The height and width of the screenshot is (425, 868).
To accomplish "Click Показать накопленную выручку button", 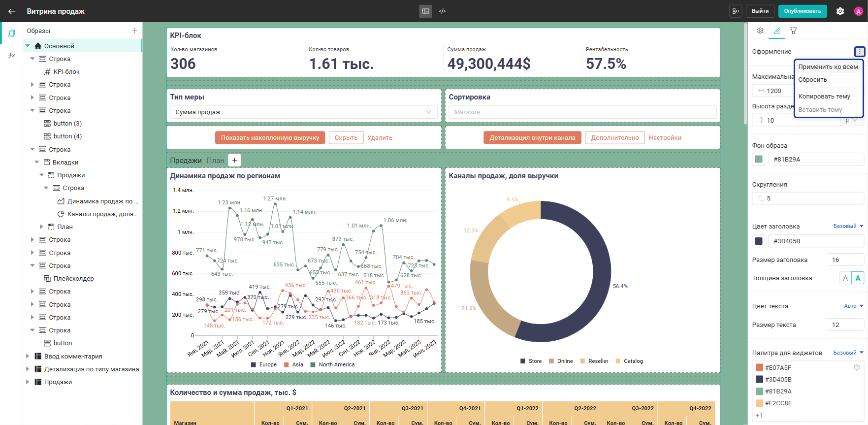I will coord(270,138).
